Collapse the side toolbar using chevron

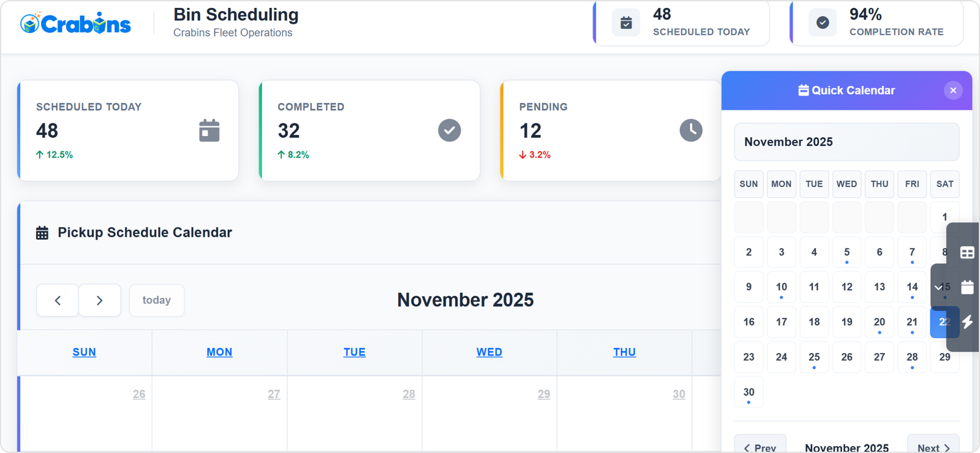point(938,287)
